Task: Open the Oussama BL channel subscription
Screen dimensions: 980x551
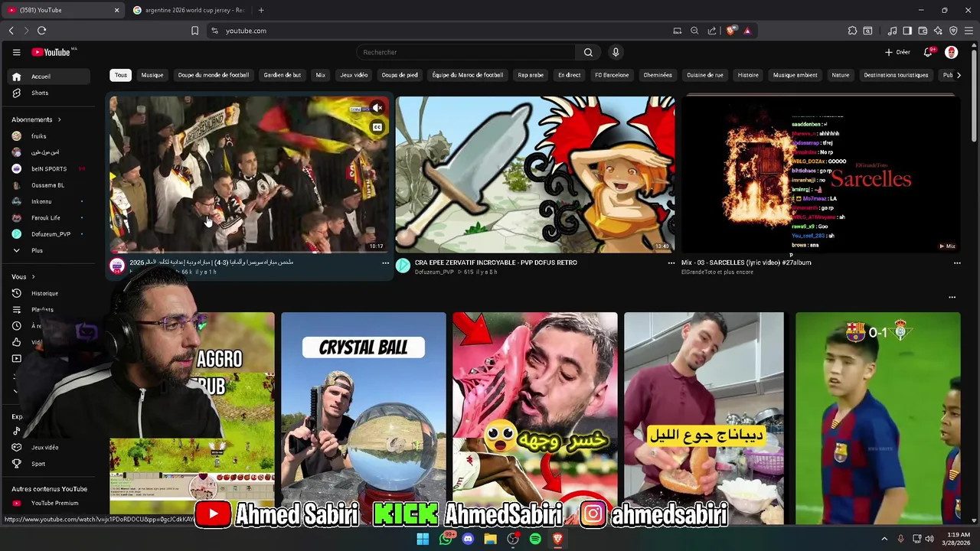Action: point(47,185)
